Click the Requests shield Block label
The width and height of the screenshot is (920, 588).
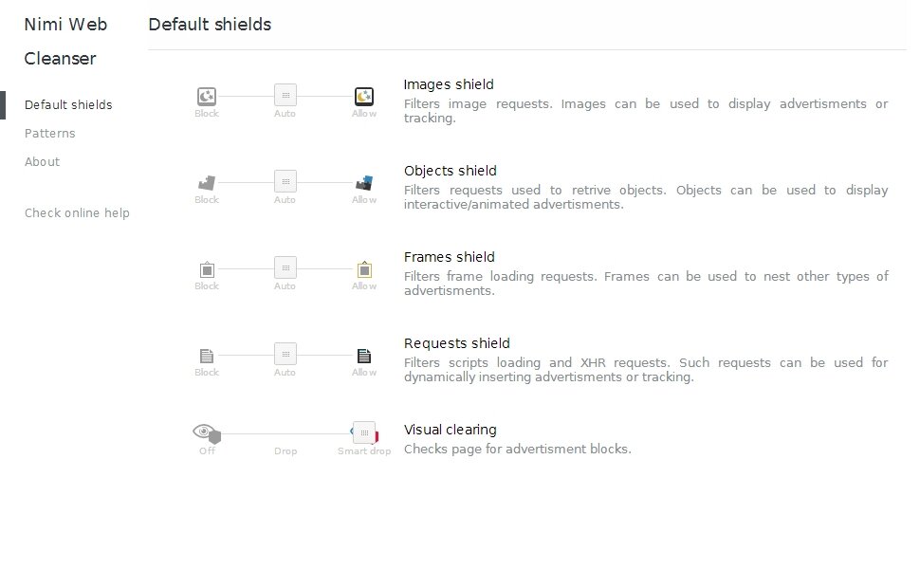click(x=207, y=372)
